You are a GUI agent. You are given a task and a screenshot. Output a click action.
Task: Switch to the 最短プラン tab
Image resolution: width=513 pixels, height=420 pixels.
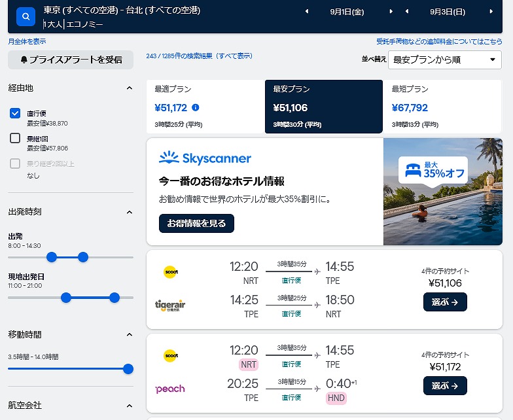(442, 106)
